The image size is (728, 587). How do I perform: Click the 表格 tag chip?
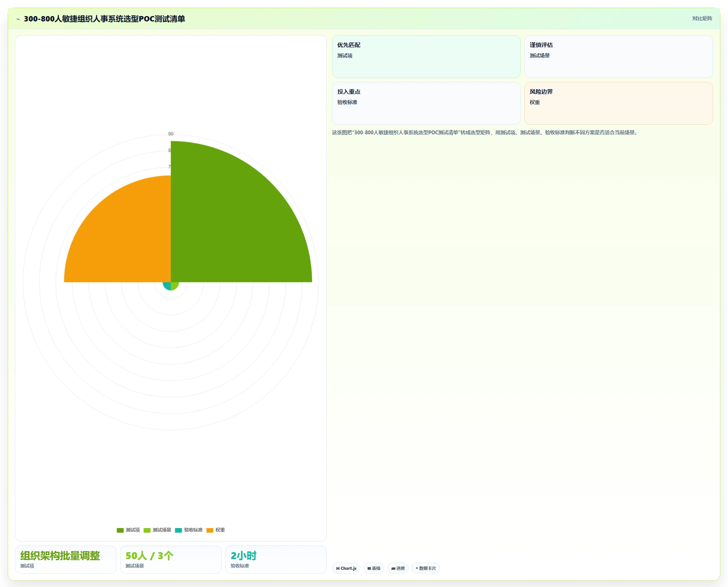[374, 568]
